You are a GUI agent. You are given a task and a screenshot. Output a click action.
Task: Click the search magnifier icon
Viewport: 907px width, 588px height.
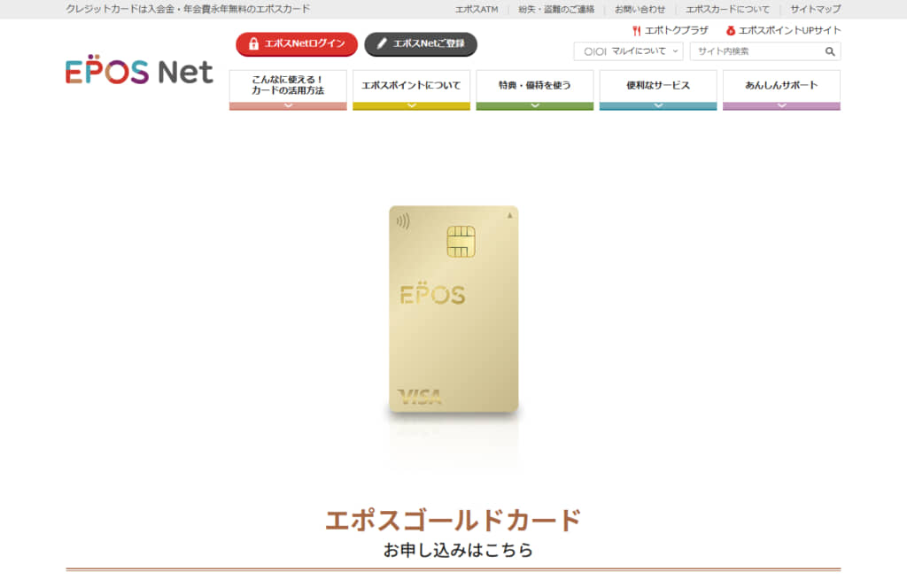[x=829, y=51]
